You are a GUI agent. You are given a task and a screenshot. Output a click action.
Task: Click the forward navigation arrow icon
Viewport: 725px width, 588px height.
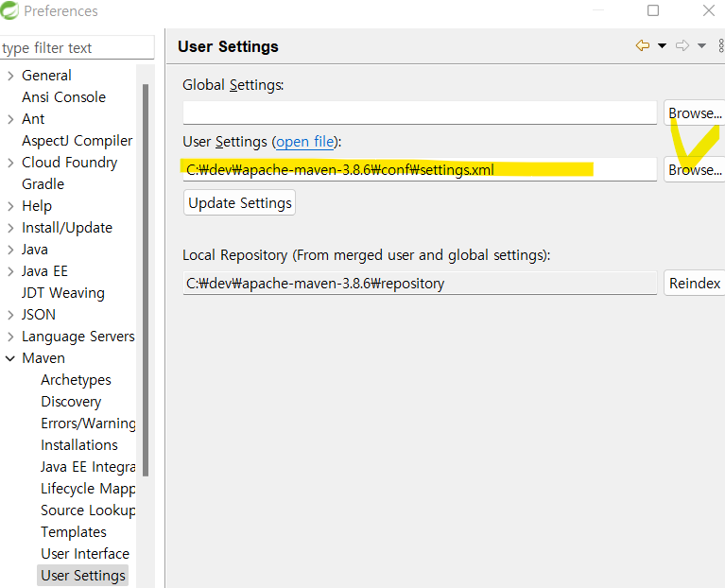click(682, 45)
